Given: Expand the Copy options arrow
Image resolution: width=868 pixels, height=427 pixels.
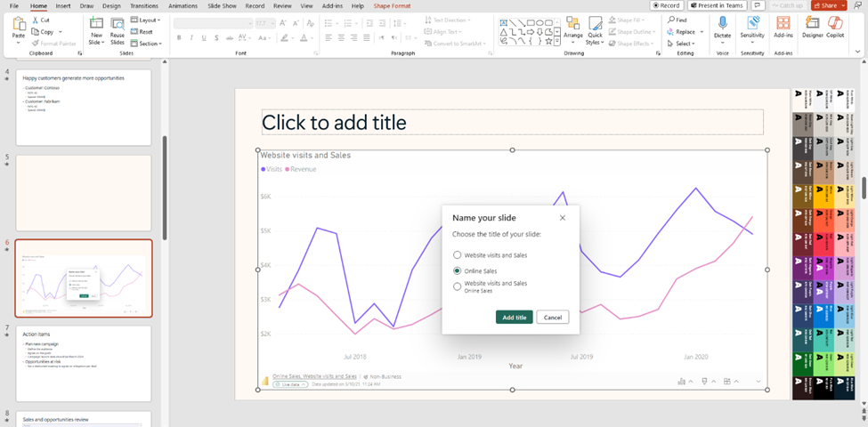Looking at the screenshot, I should point(60,32).
